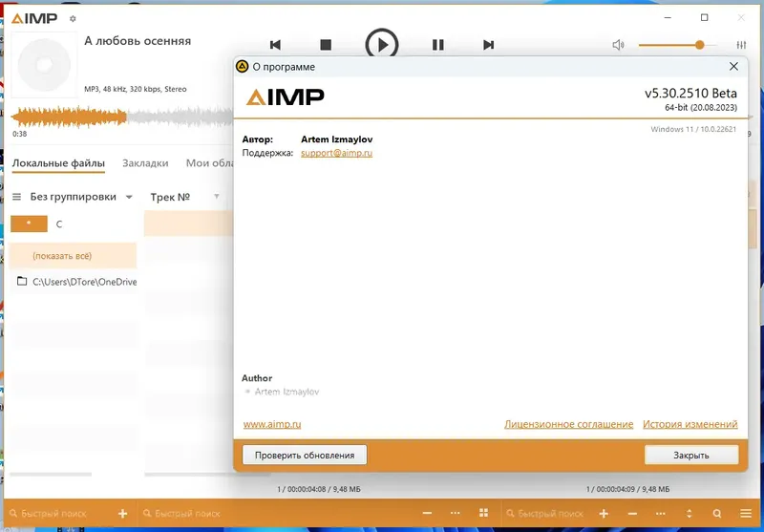Click plus icon after the rightmost quick search
The image size is (764, 532).
[x=604, y=514]
